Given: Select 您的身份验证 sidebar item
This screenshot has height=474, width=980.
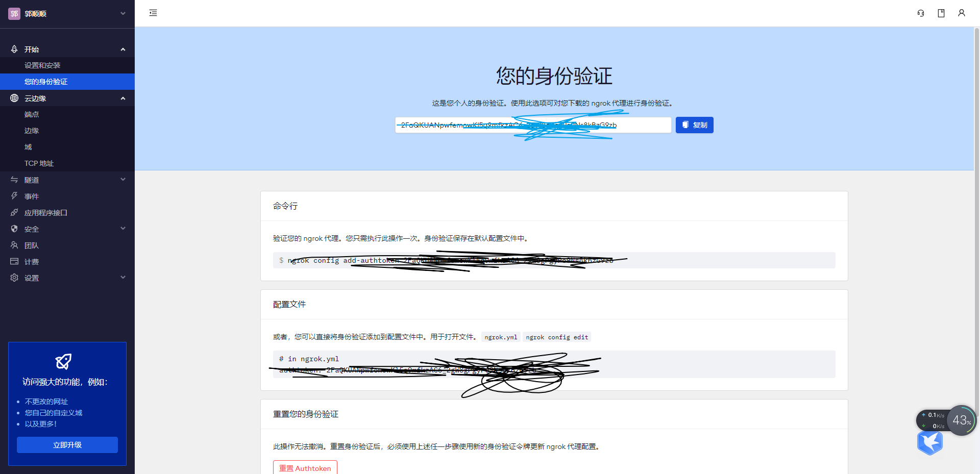Looking at the screenshot, I should [x=67, y=82].
